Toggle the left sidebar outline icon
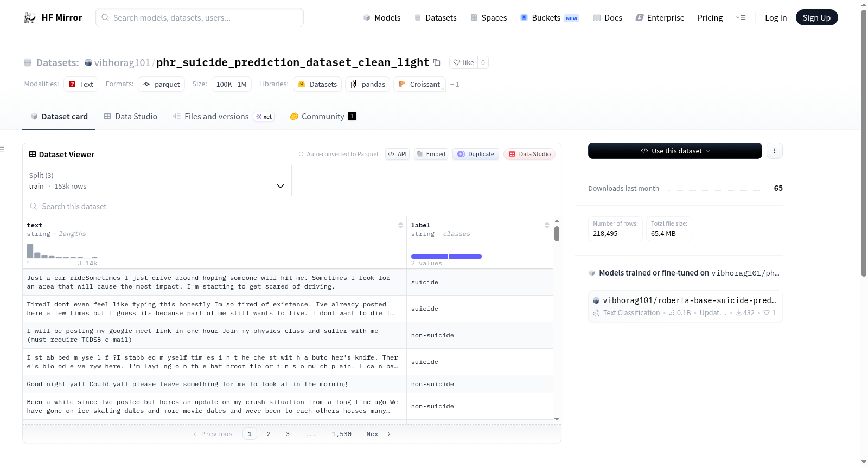868x467 pixels. pos(2,149)
